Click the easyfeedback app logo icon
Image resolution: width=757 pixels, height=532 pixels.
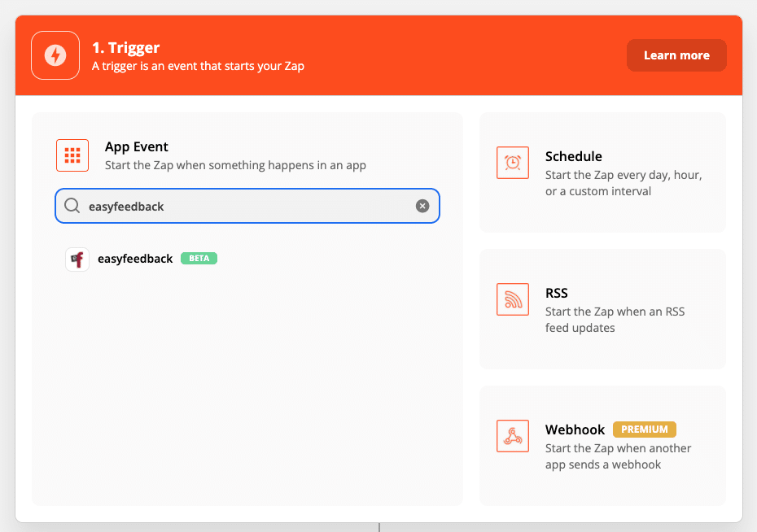click(77, 259)
